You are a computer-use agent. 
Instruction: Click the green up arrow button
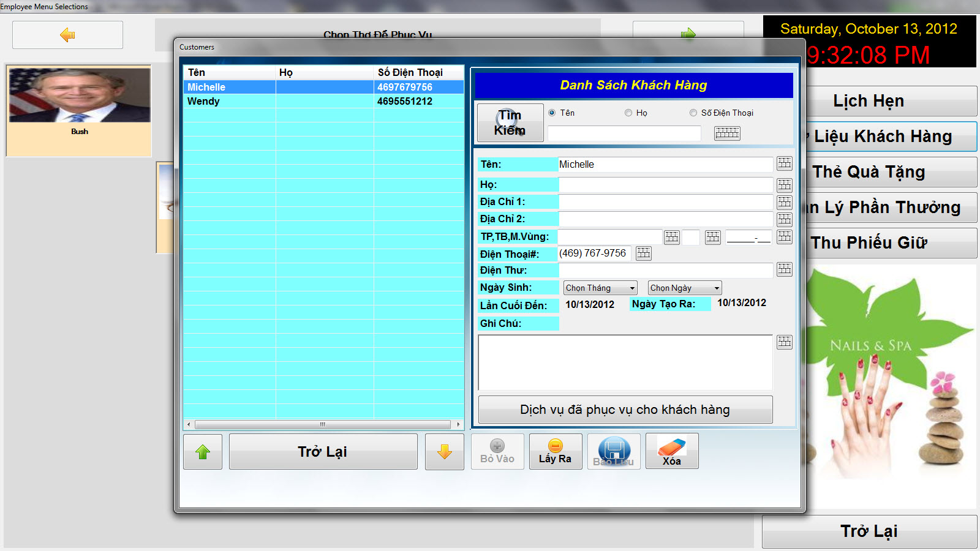203,452
